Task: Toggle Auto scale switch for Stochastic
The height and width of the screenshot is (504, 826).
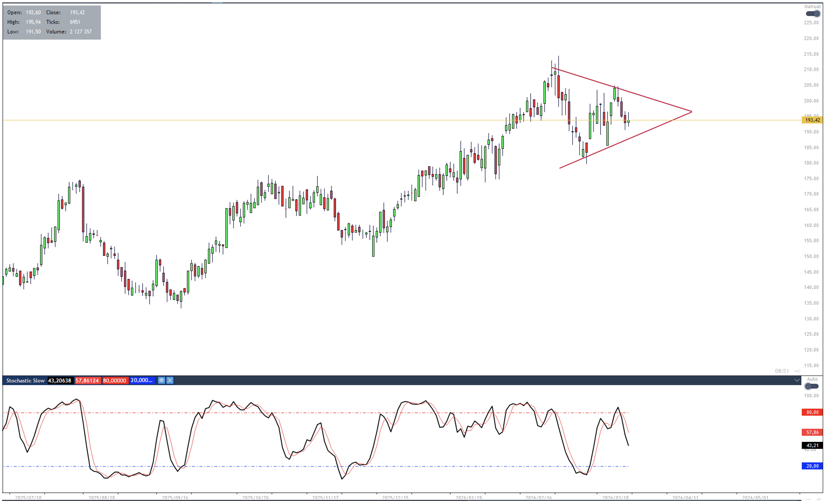Action: (812, 386)
